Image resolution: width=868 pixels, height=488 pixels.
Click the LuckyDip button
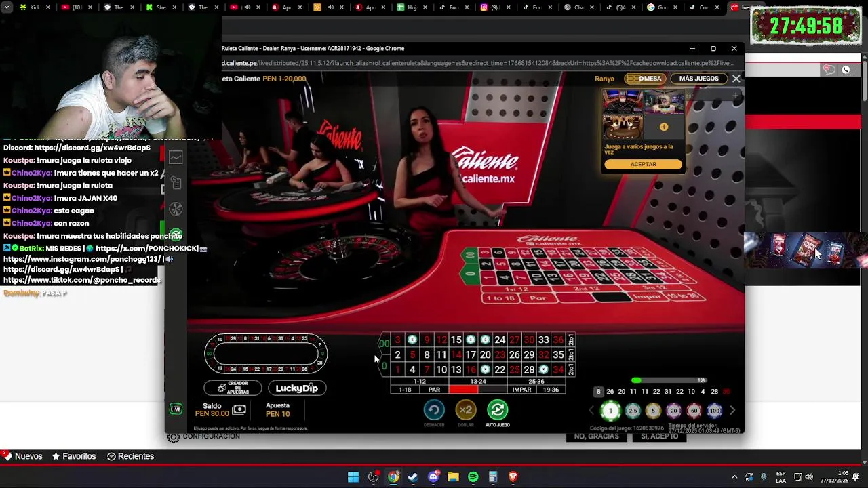point(297,388)
